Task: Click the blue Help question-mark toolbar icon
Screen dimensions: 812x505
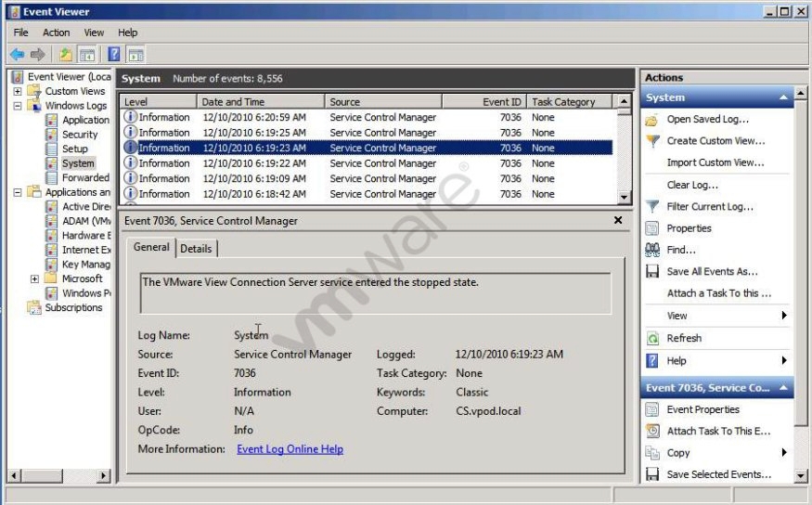Action: coord(114,54)
